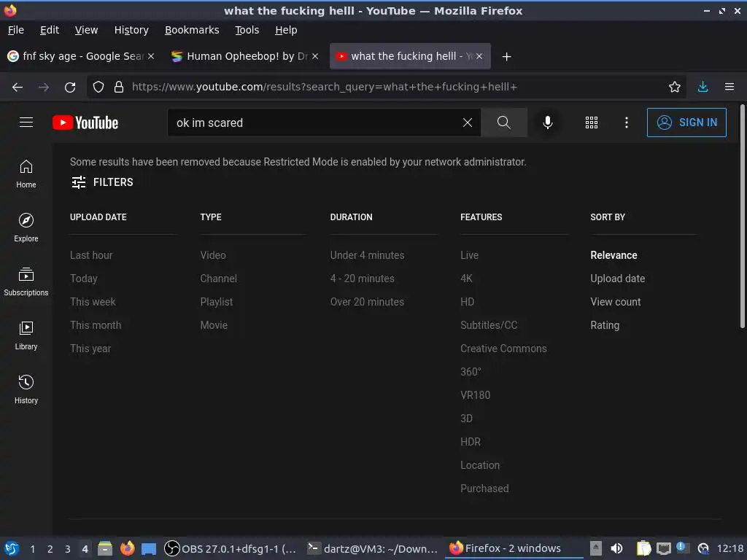Open the Edit menu
This screenshot has height=560, width=747.
point(50,30)
